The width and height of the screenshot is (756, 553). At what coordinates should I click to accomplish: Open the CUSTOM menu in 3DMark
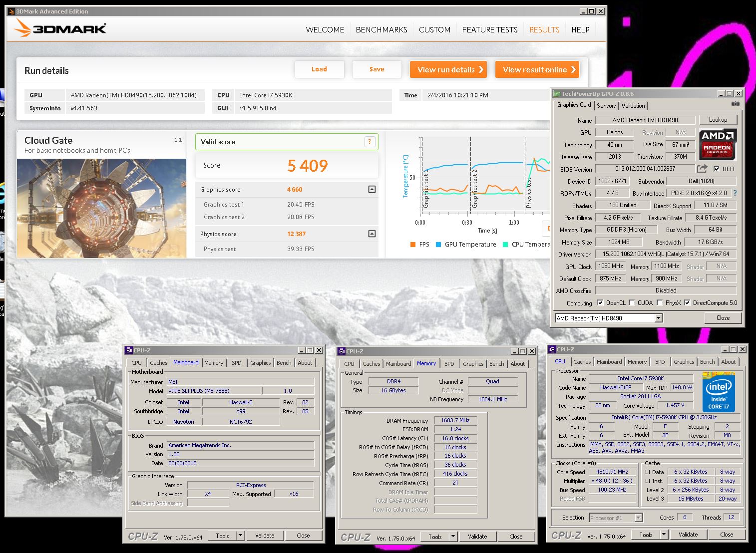[x=434, y=30]
